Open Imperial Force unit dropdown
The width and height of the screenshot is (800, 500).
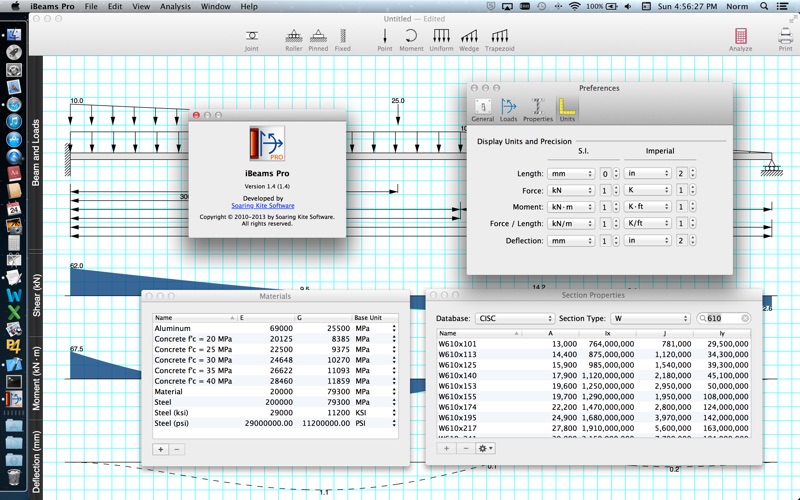(x=646, y=191)
